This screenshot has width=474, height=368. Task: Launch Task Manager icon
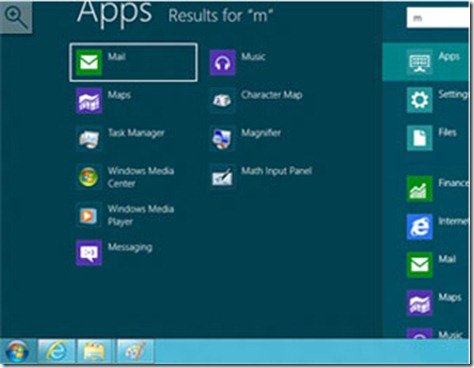click(89, 139)
